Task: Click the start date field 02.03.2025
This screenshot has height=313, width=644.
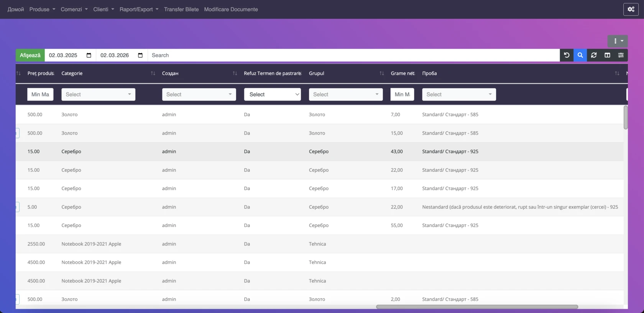Action: (x=70, y=55)
